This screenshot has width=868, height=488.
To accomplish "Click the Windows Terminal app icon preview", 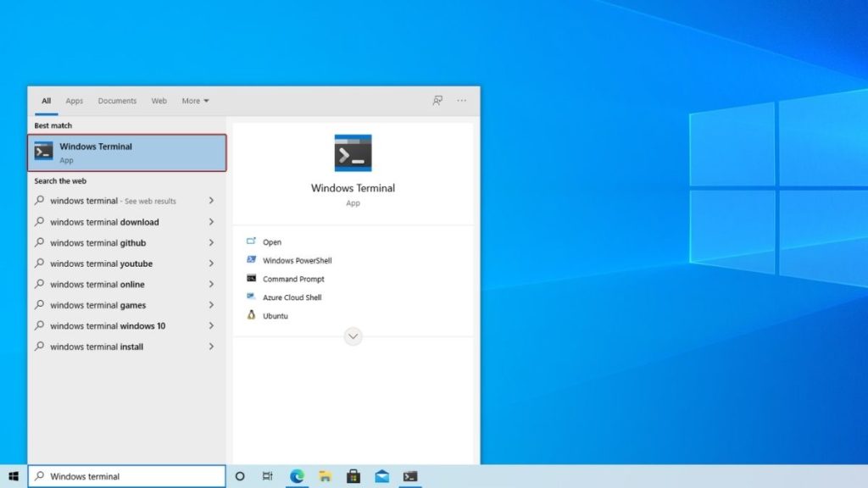I will 353,152.
